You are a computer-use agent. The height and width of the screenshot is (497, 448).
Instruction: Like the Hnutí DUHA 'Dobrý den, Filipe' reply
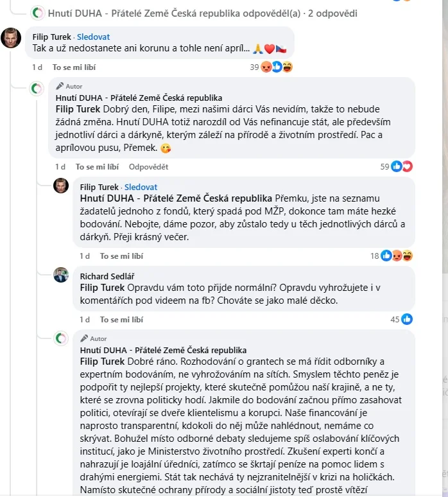click(x=97, y=166)
